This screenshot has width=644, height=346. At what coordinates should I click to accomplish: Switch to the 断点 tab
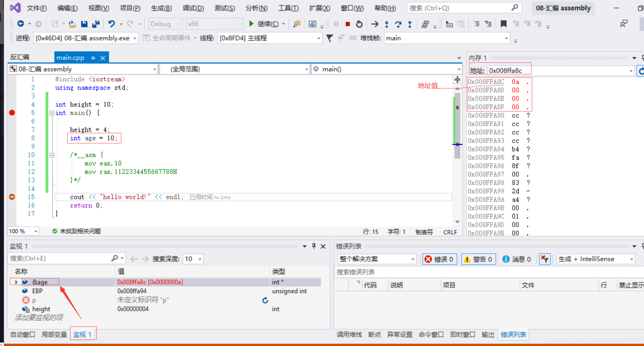pyautogui.click(x=374, y=334)
